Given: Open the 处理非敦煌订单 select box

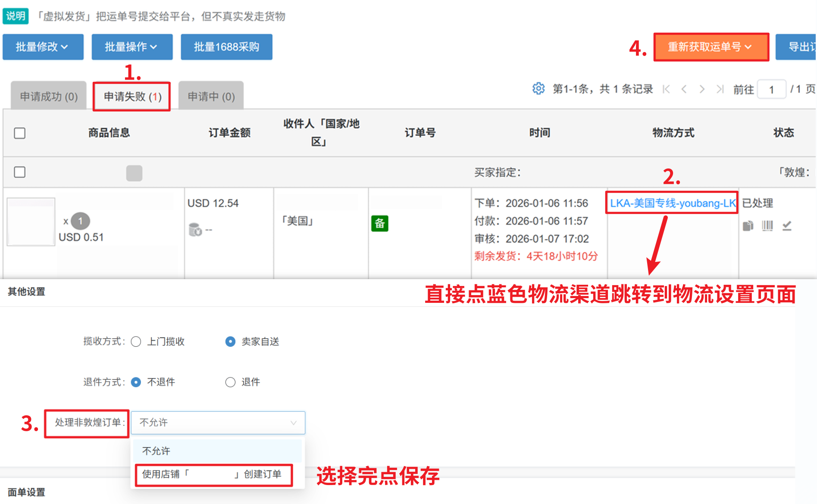Looking at the screenshot, I should [218, 423].
